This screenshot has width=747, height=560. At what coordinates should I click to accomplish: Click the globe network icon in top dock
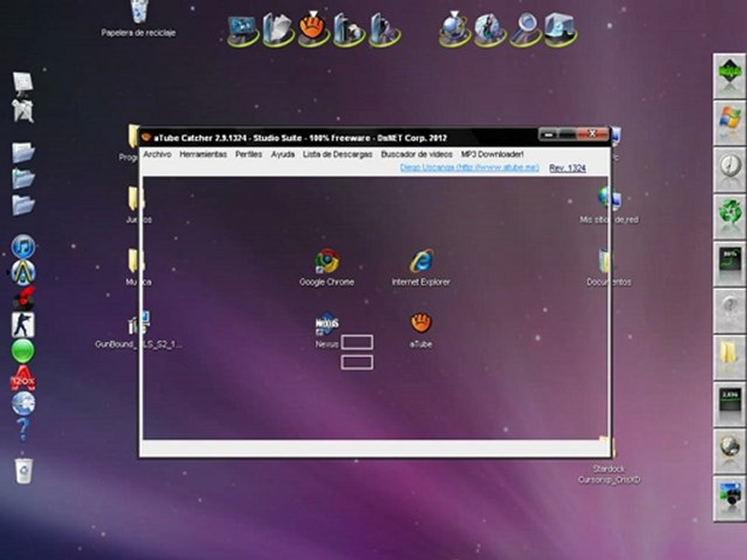454,30
